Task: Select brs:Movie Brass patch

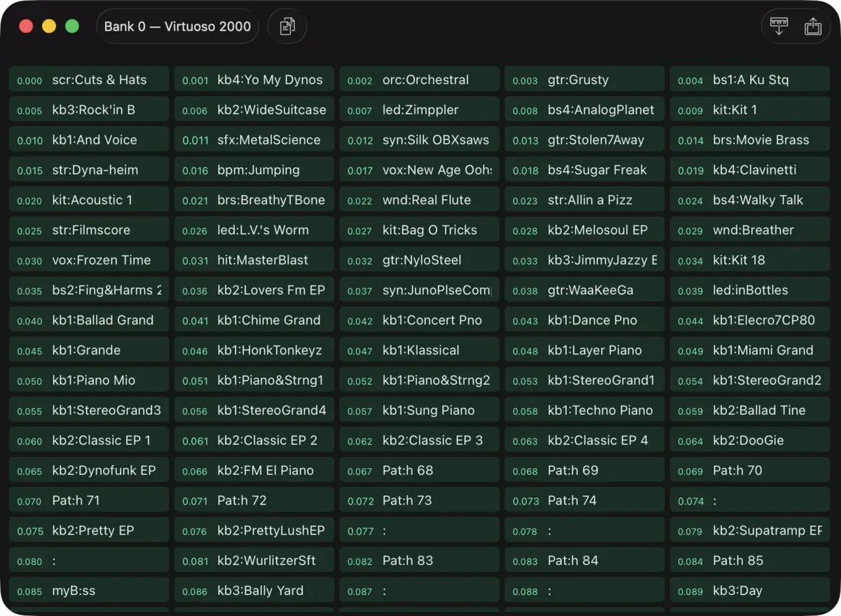Action: (750, 139)
